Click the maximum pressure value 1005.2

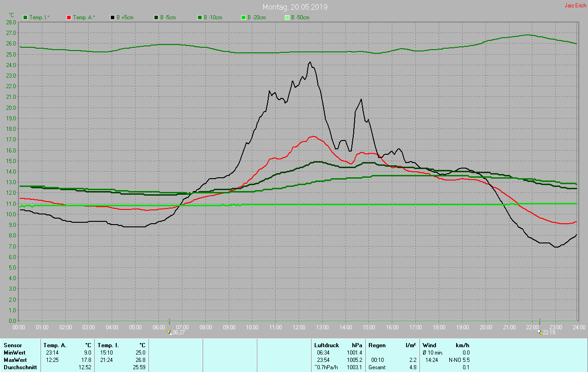click(x=355, y=360)
